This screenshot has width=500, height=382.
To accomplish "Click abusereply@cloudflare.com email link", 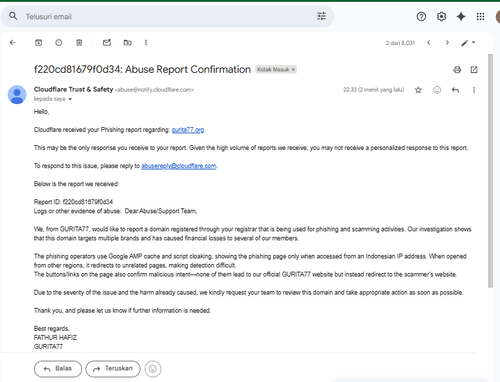I will (179, 166).
